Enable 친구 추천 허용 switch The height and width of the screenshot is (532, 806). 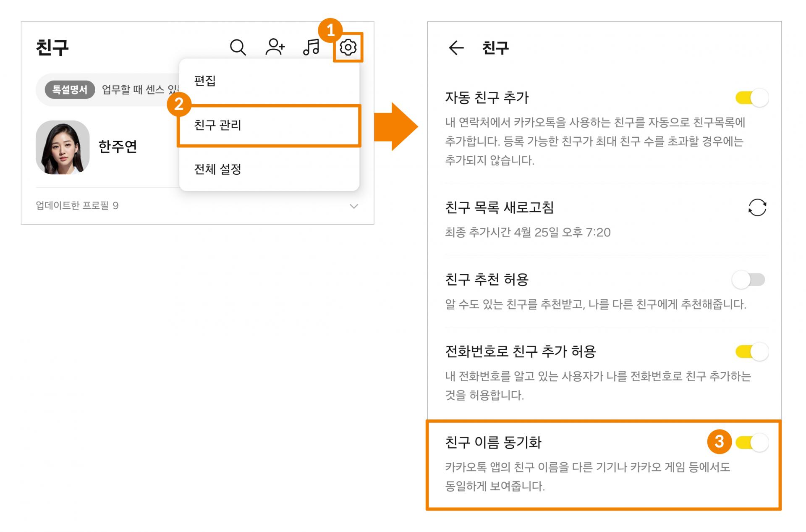click(749, 280)
